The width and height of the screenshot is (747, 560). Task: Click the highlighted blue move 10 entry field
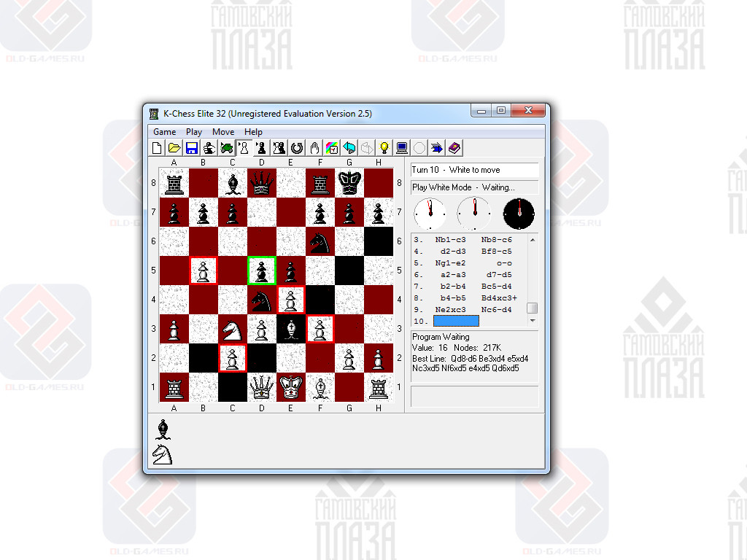[x=456, y=321]
